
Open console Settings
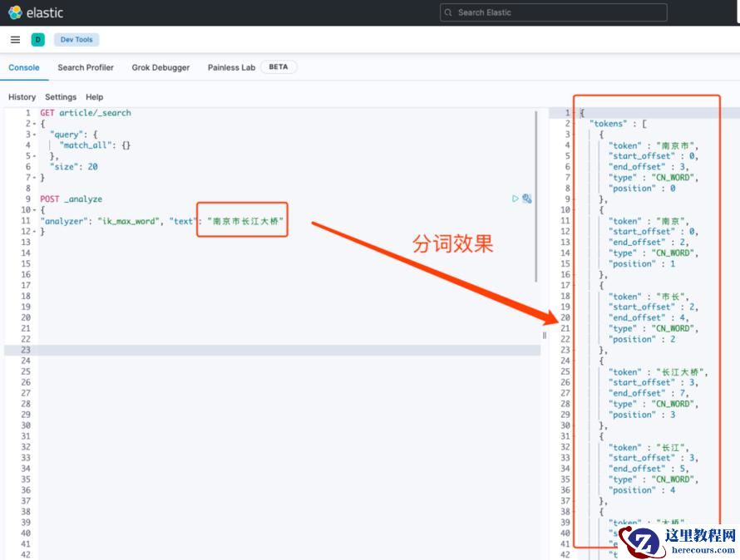(61, 97)
